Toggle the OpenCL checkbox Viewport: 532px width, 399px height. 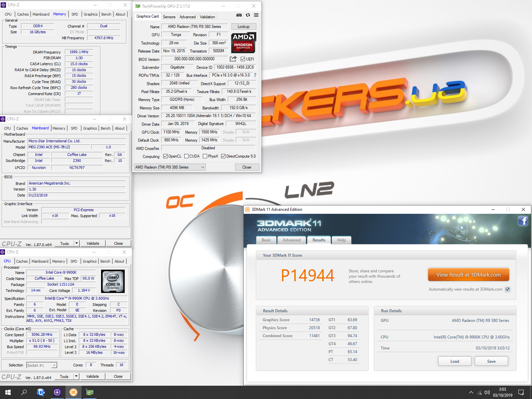(x=165, y=156)
